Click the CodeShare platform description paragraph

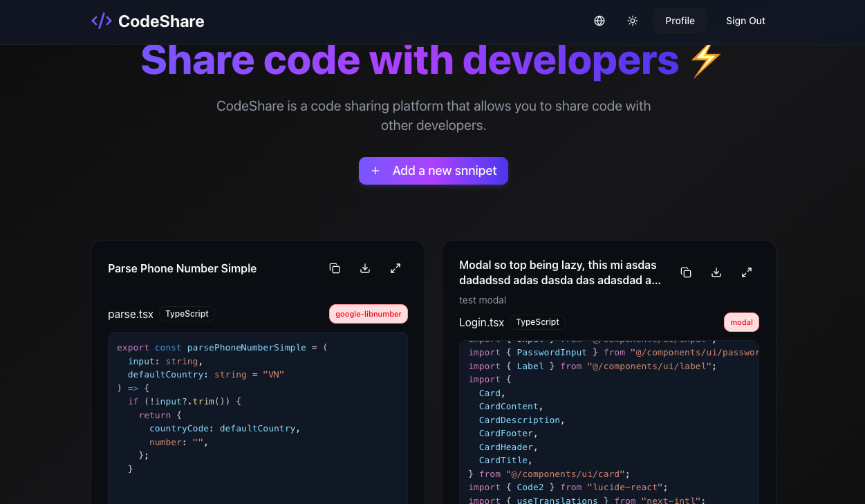434,115
